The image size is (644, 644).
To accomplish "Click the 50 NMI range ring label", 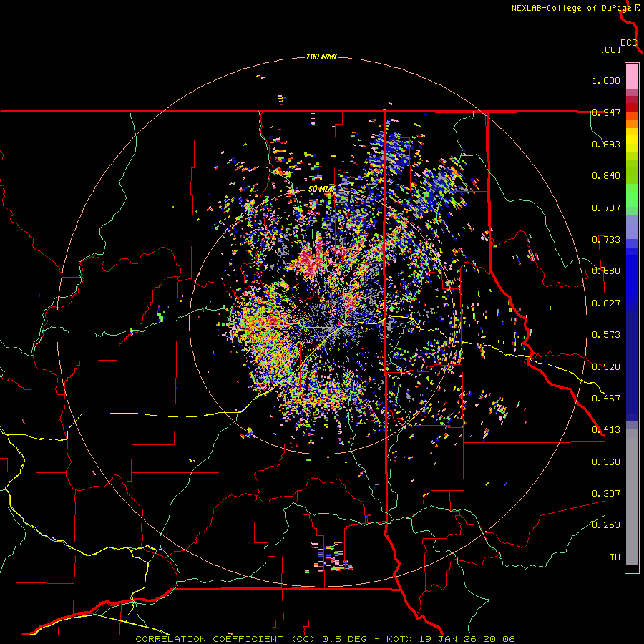I will [x=321, y=190].
